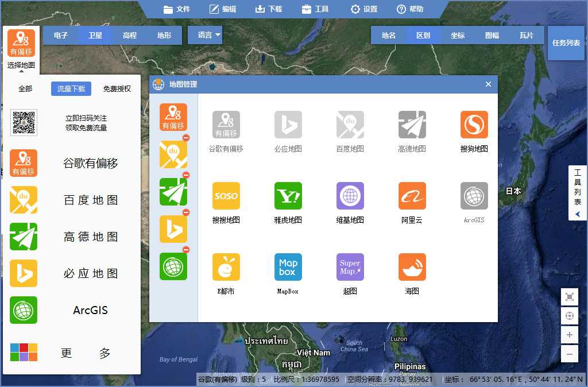588x387 pixels.
Task: Add 搜搜地图 SOSO icon
Action: (x=226, y=196)
